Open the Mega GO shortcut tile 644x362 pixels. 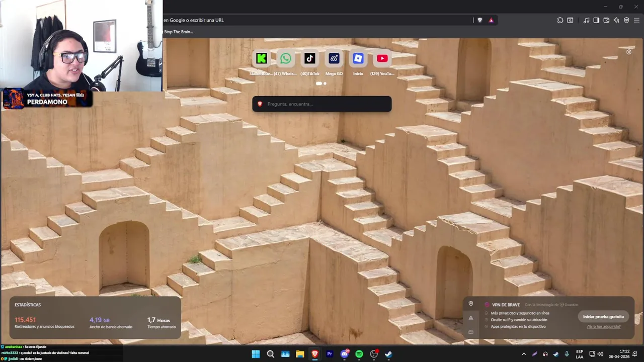click(334, 59)
